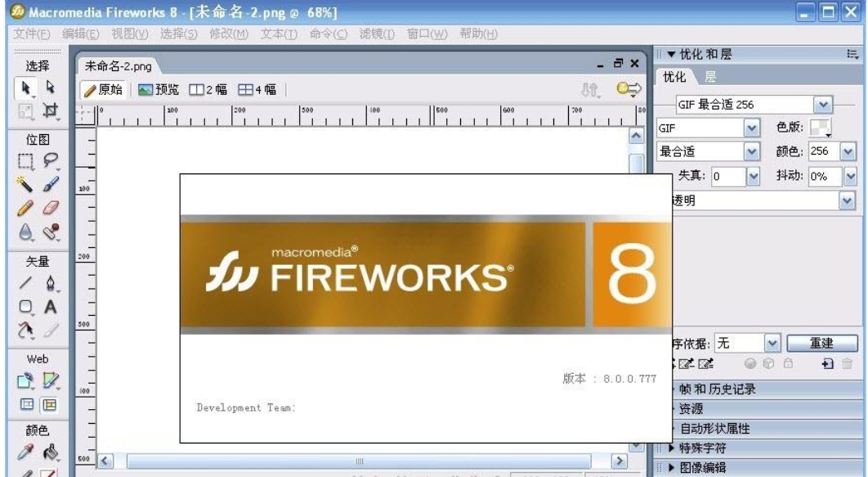868x477 pixels.
Task: Switch to the 层 tab
Action: point(710,77)
